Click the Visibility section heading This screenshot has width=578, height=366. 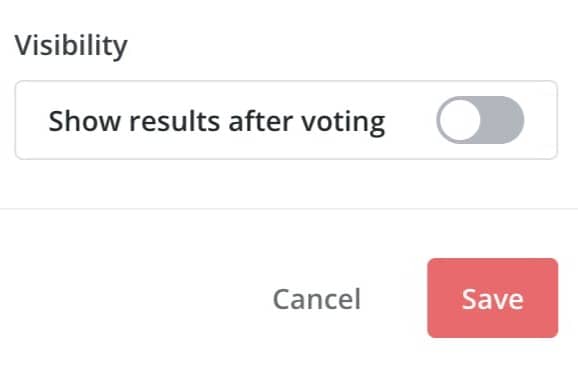click(x=71, y=46)
